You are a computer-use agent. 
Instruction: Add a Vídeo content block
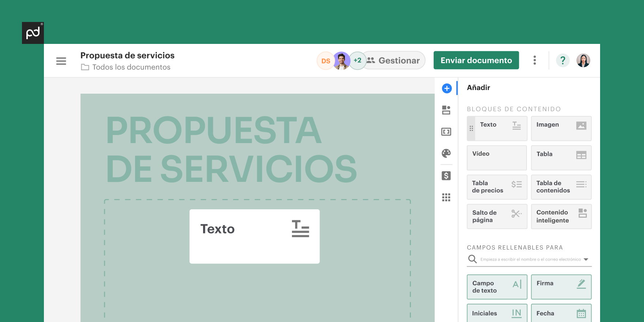(x=497, y=158)
